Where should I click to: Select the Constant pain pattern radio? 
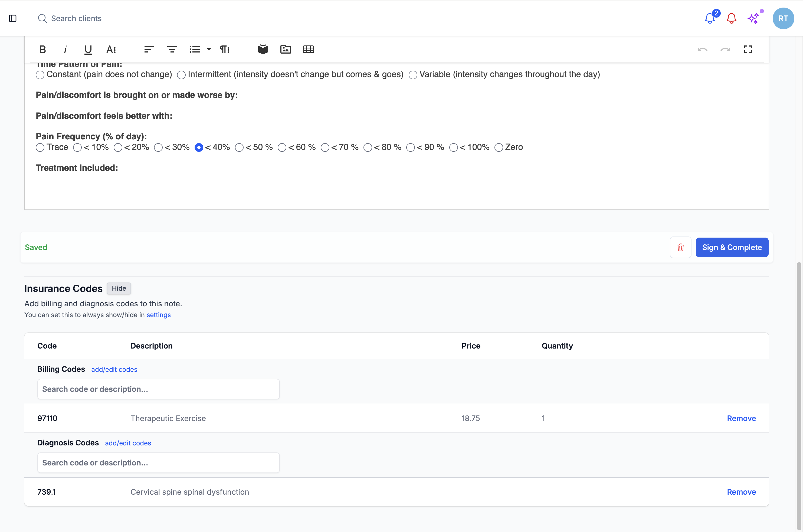[40, 75]
